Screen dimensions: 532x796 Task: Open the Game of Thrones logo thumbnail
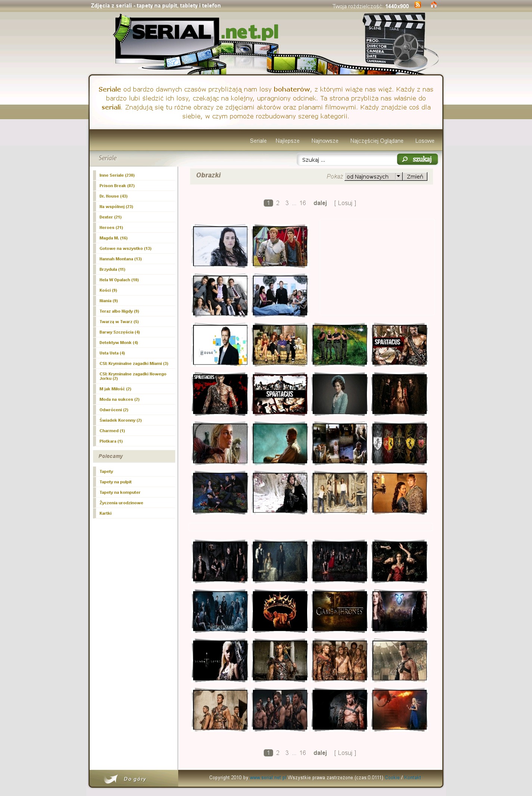coord(340,611)
